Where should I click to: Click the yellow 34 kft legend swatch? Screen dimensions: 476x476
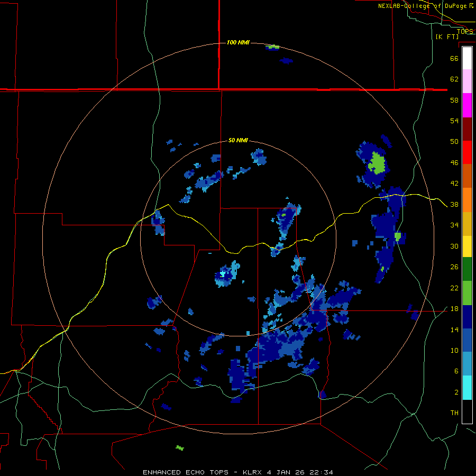click(467, 246)
